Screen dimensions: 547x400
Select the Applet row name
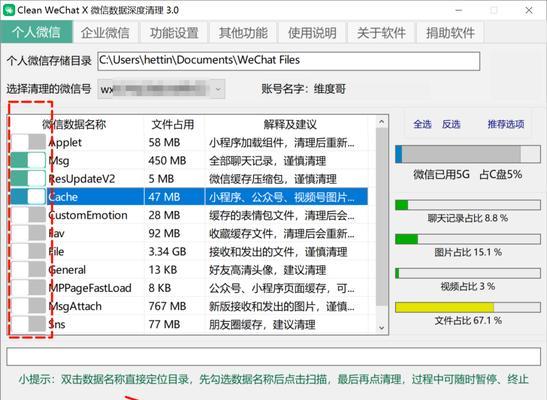[65, 142]
